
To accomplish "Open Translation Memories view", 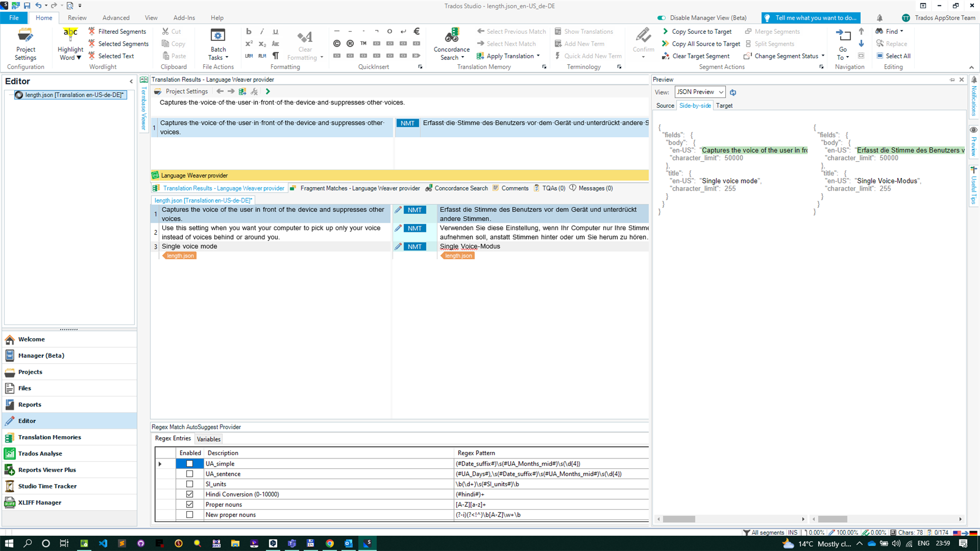I will pos(70,437).
